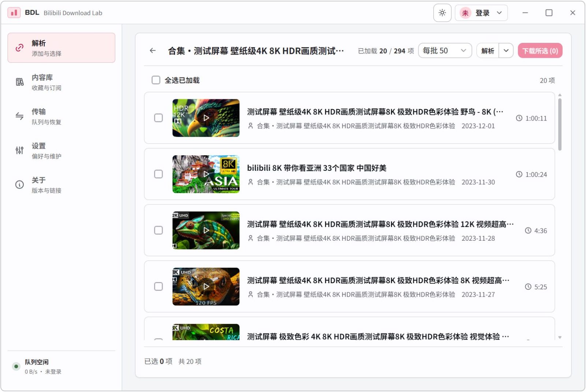Screen dimensions: 586x392
Task: Click the date 2023-12-01
Action: pyautogui.click(x=478, y=126)
